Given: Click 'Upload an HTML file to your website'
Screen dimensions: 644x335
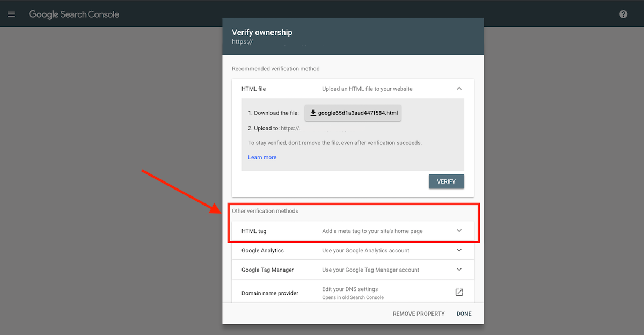Looking at the screenshot, I should 367,89.
